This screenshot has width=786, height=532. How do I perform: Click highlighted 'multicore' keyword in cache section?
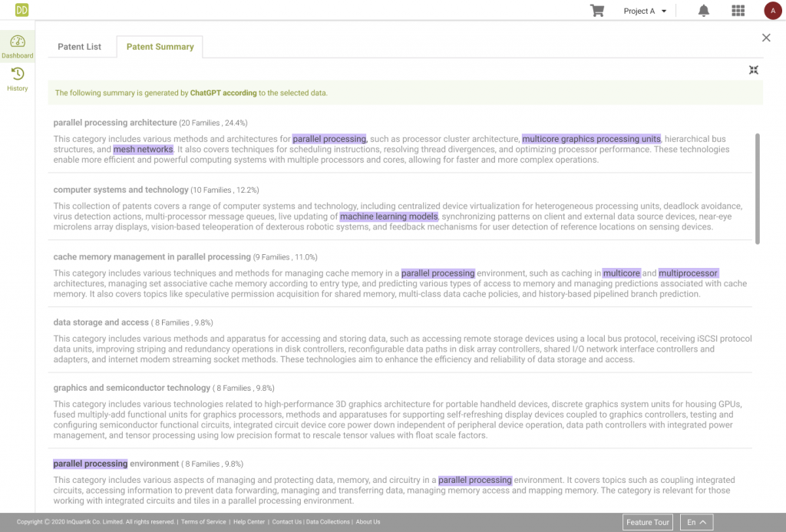(x=622, y=273)
